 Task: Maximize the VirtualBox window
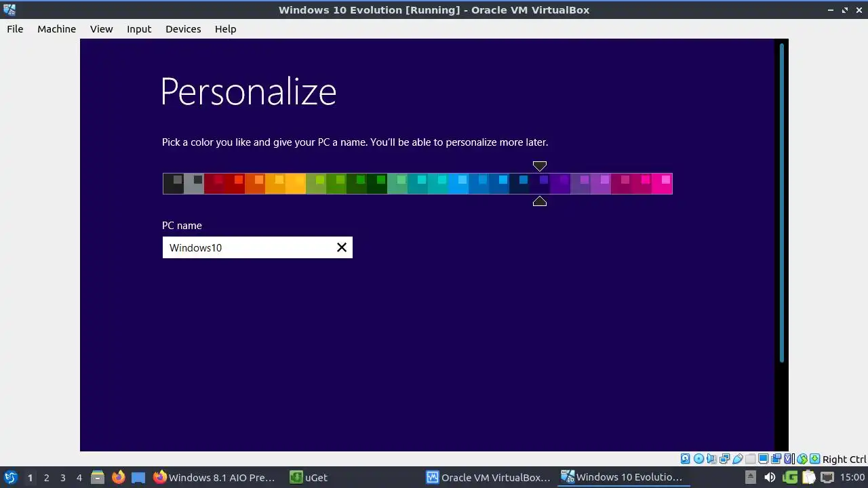pos(845,9)
